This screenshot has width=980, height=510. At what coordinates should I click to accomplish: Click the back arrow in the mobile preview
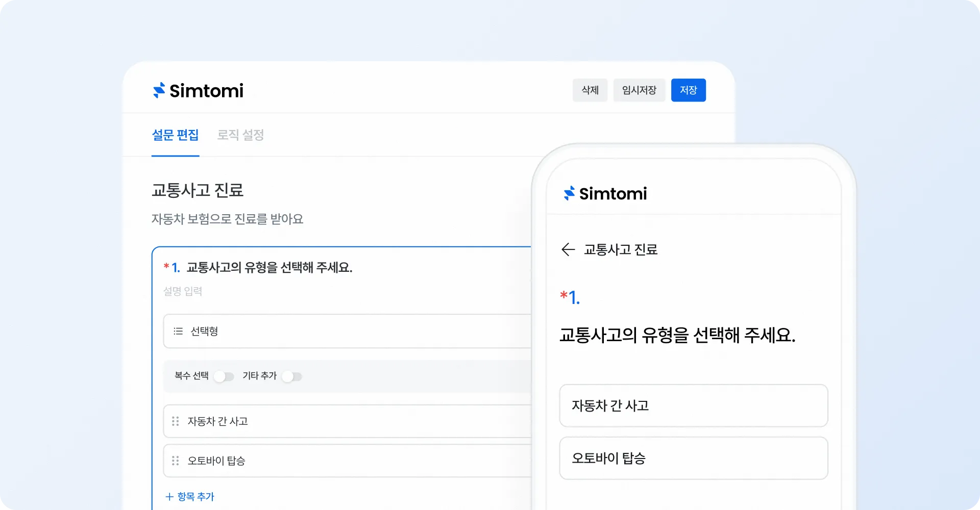(568, 249)
